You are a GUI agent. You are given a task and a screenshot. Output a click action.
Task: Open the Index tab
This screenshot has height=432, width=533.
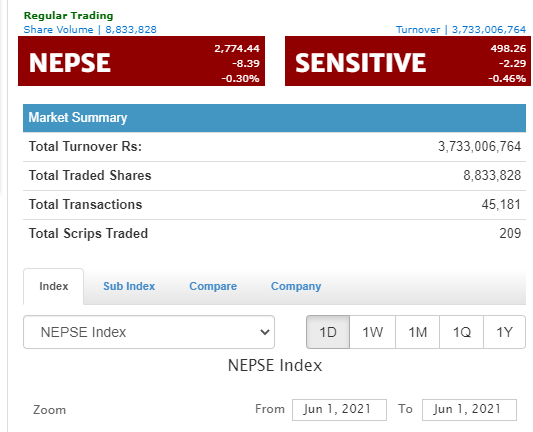point(54,286)
